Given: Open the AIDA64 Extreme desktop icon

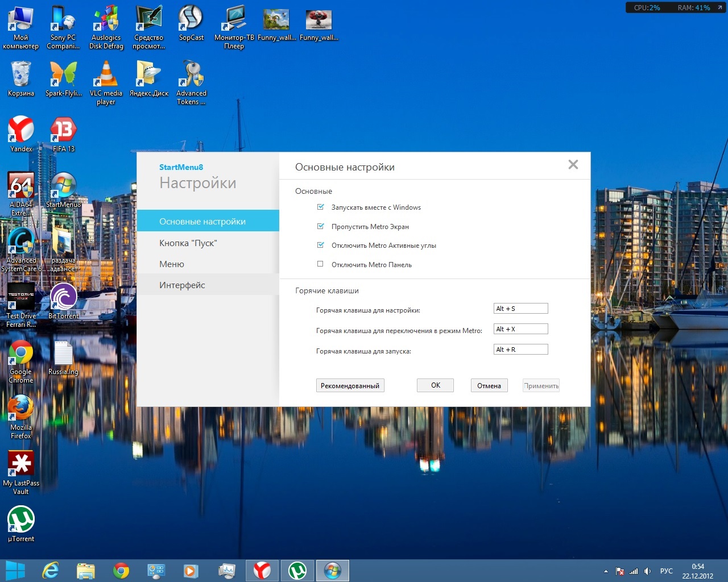Looking at the screenshot, I should click(21, 186).
